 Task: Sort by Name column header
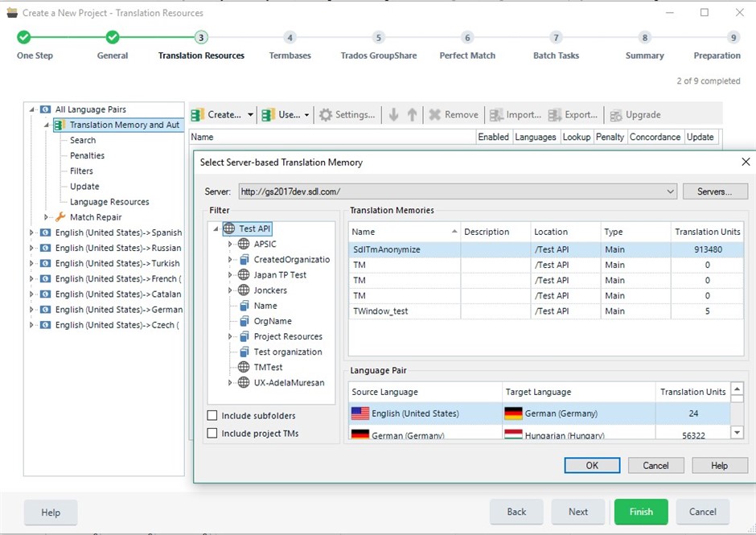(404, 232)
